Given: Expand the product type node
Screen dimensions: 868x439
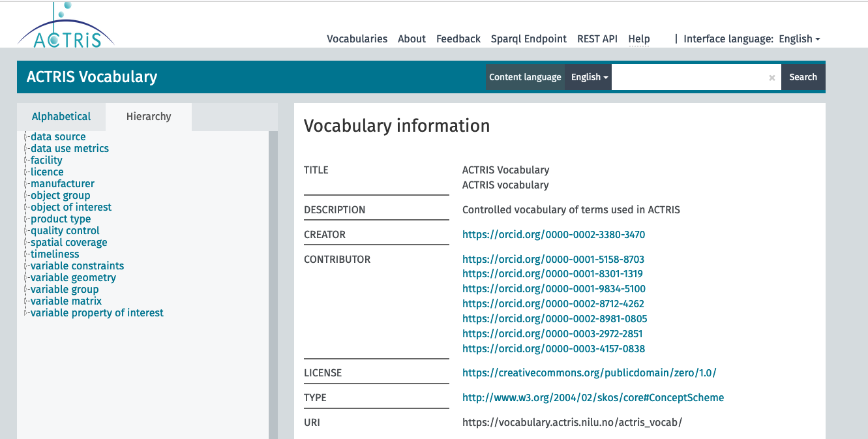Looking at the screenshot, I should click(27, 219).
